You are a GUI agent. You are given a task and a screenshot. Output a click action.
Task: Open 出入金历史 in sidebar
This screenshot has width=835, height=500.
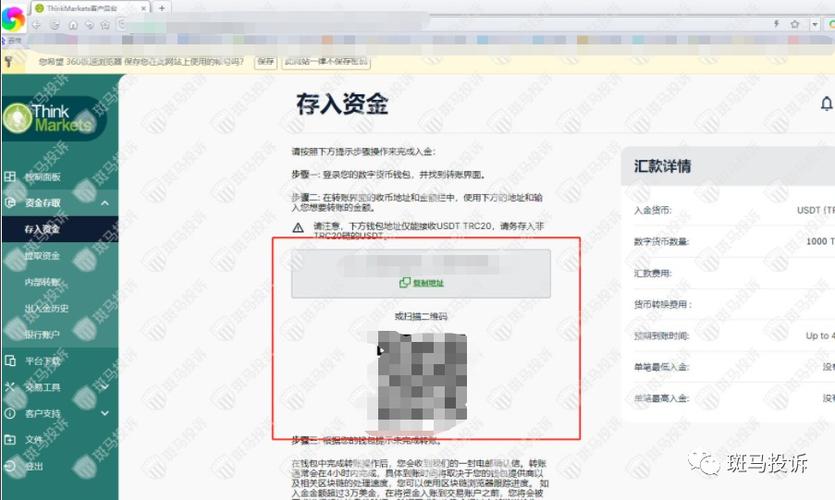(x=46, y=308)
